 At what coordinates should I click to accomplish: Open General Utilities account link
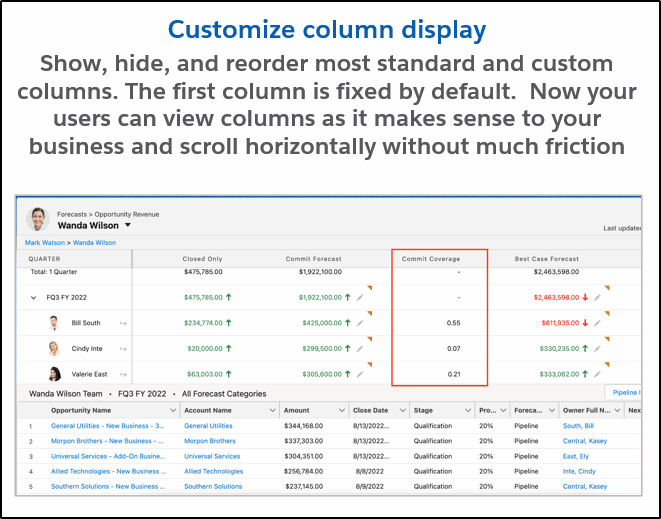[208, 426]
